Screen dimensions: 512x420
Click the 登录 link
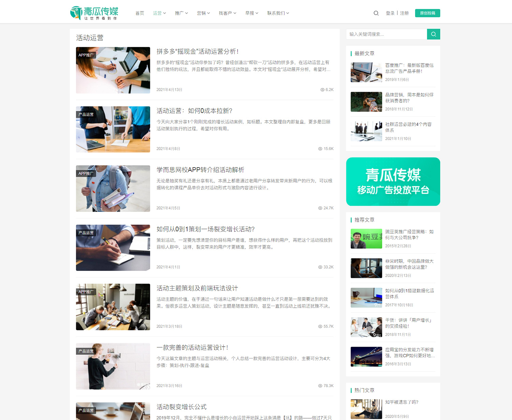(x=390, y=13)
